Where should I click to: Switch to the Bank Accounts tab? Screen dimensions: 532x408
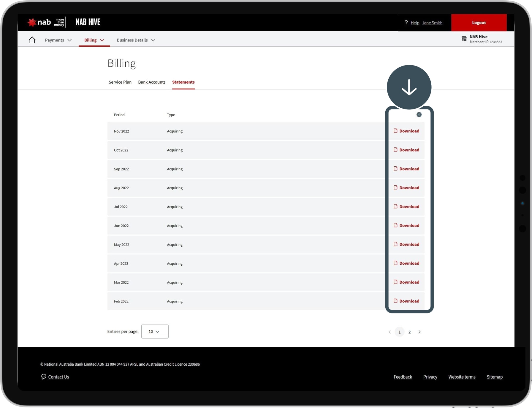(x=152, y=82)
